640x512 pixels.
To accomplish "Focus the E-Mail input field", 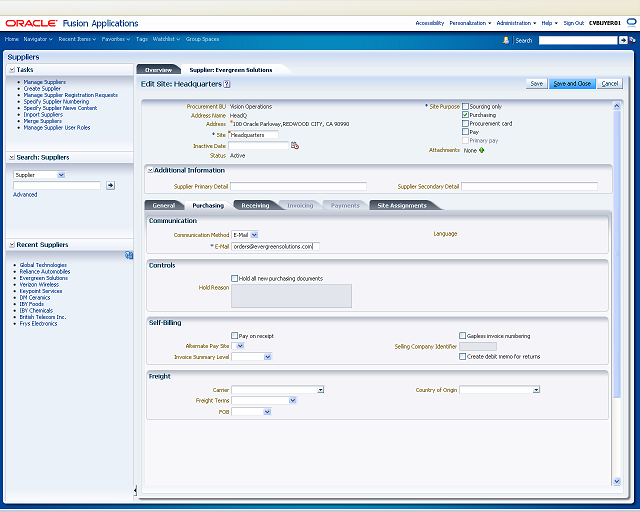I will [276, 246].
